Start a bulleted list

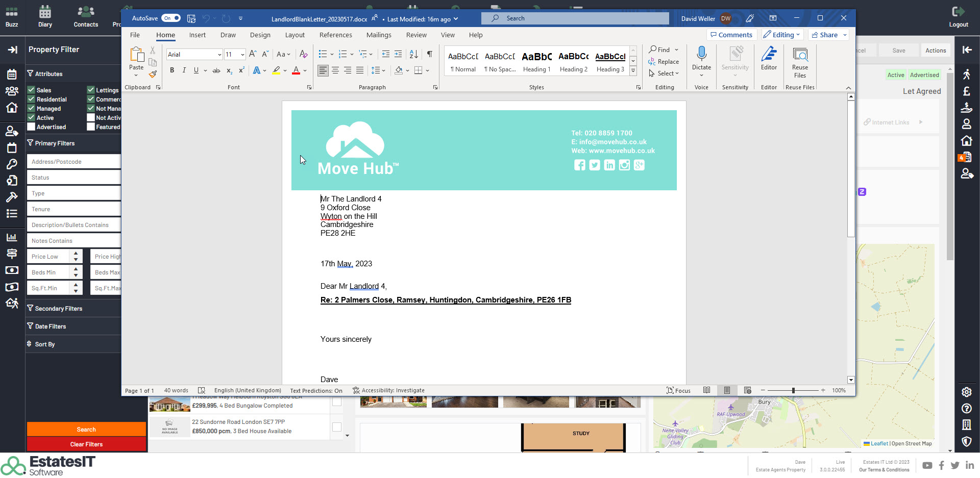point(323,54)
